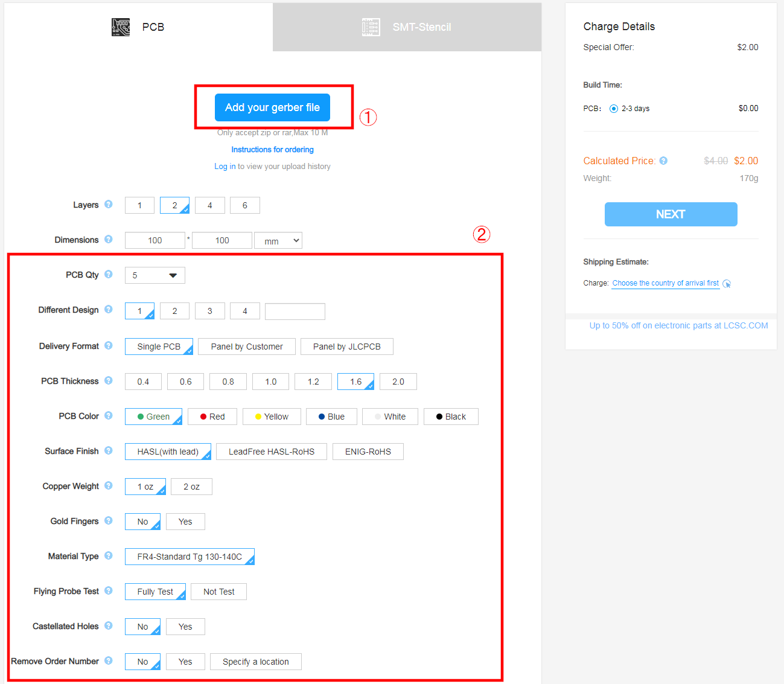This screenshot has width=784, height=684.
Task: Open the mm units dropdown
Action: point(278,240)
